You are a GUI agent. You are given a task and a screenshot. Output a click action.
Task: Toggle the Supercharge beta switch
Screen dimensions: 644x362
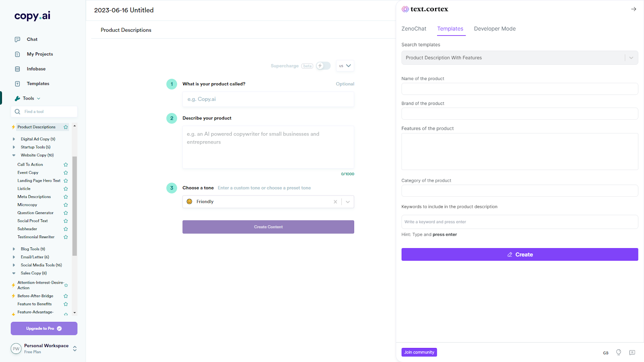click(x=323, y=66)
